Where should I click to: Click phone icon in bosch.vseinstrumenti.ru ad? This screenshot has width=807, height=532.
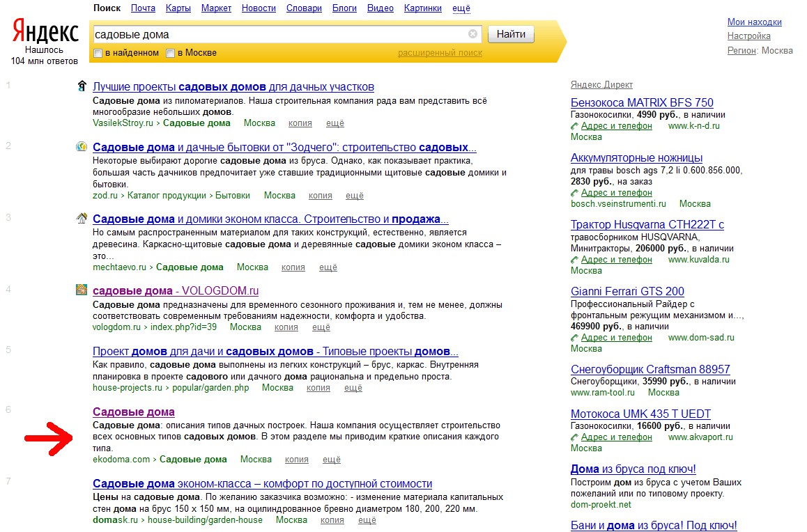(x=574, y=194)
